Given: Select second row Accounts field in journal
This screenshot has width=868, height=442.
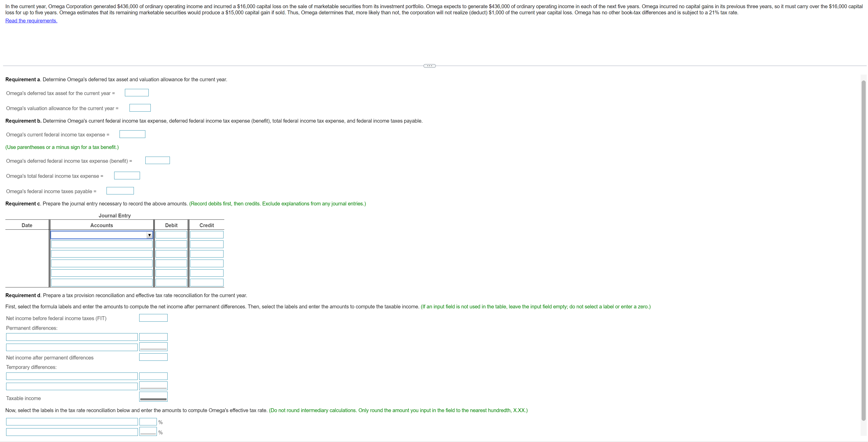Looking at the screenshot, I should (x=101, y=244).
